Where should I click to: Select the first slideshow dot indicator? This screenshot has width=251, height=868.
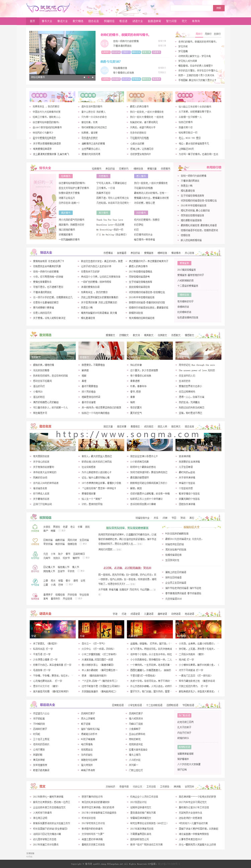pos(84,77)
